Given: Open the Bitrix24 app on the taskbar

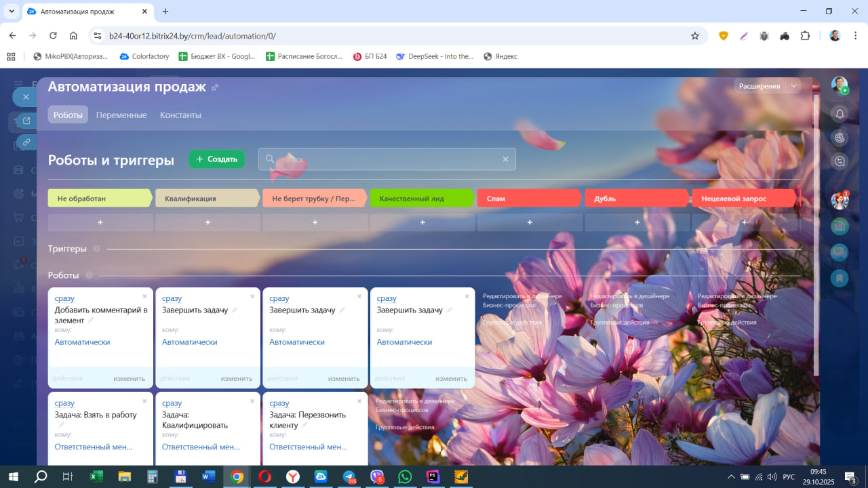Looking at the screenshot, I should click(x=321, y=476).
